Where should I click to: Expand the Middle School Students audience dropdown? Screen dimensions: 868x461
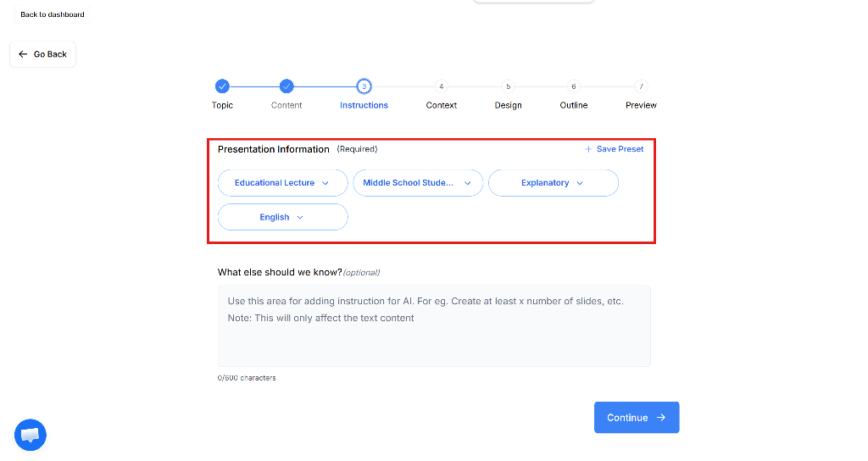[x=418, y=183]
